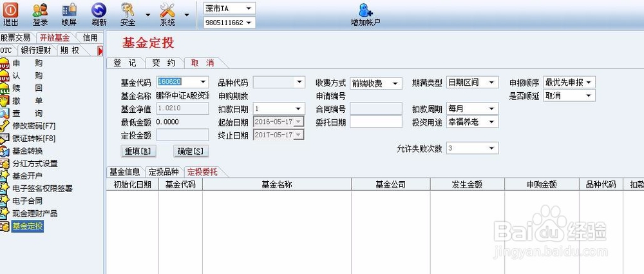Click the 定投金额 input field
This screenshot has width=644, height=274.
coord(182,135)
